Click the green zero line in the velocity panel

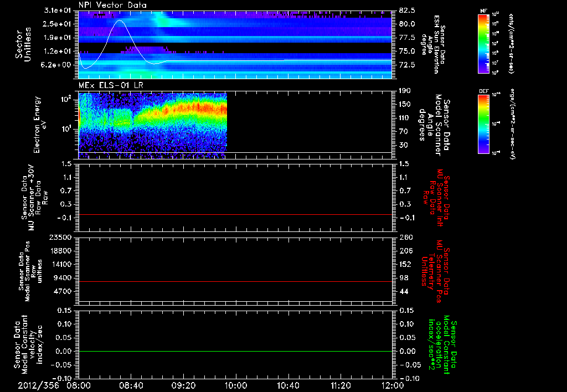(x=235, y=351)
